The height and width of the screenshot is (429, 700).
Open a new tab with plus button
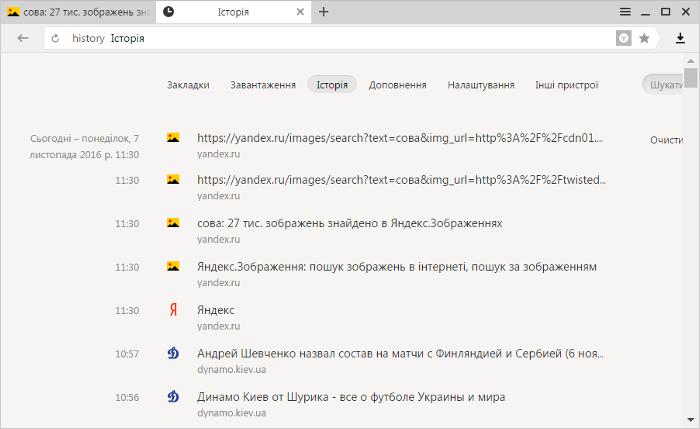click(x=324, y=12)
